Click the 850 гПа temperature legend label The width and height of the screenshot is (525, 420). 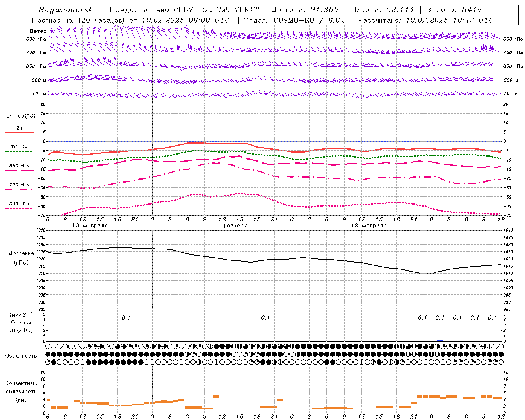point(19,166)
